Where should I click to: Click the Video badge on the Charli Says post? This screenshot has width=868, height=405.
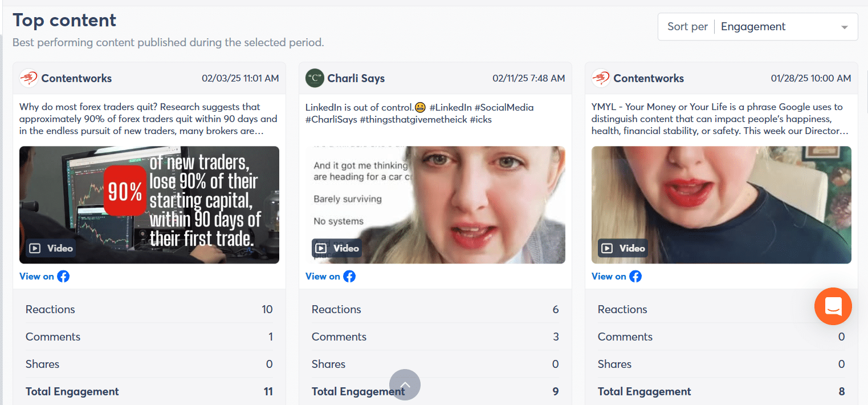click(x=337, y=248)
